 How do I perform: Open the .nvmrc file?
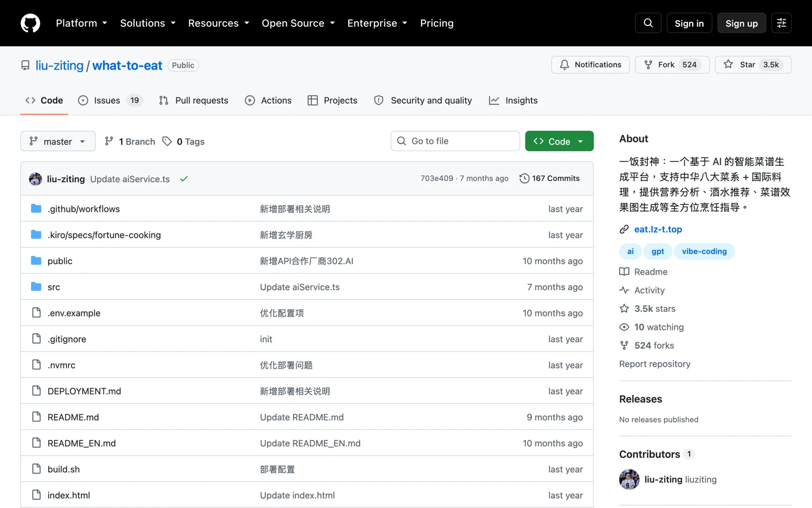(x=61, y=365)
